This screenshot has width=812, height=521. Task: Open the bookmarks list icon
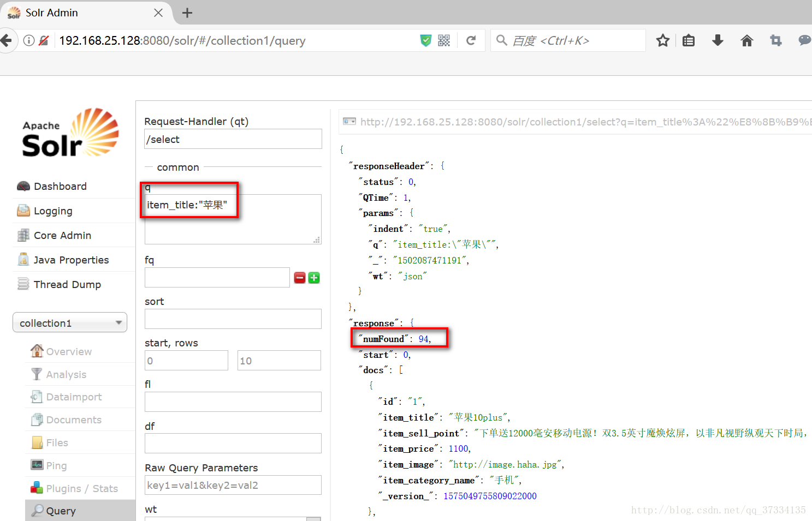pos(689,40)
